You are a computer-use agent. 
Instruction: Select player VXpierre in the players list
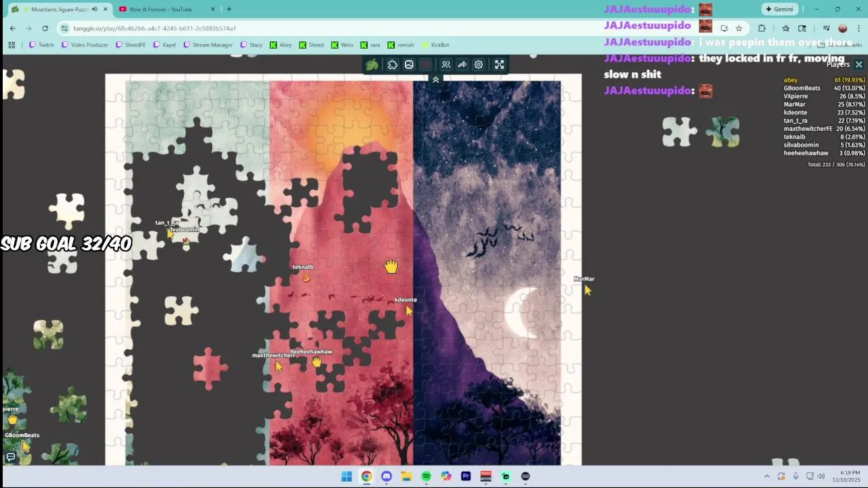(x=824, y=96)
